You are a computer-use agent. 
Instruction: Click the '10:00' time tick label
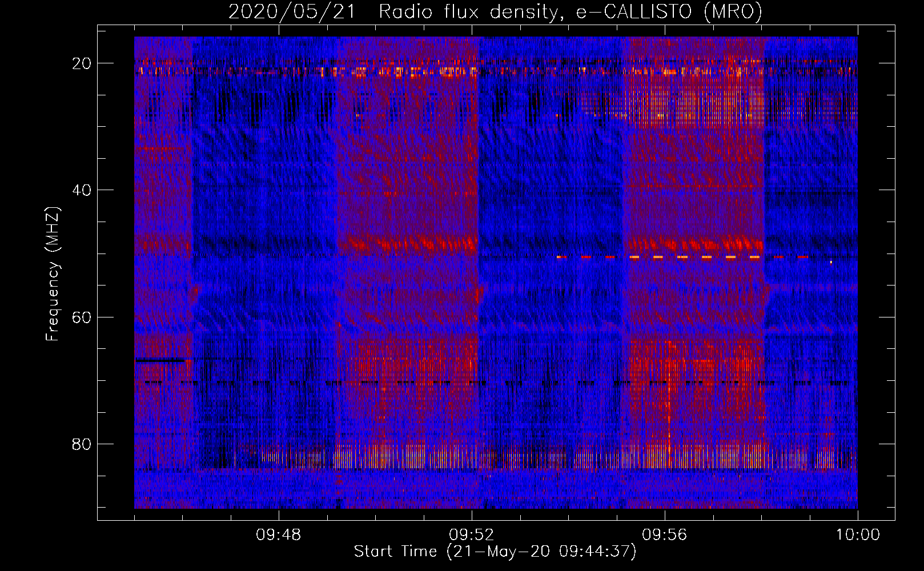858,535
